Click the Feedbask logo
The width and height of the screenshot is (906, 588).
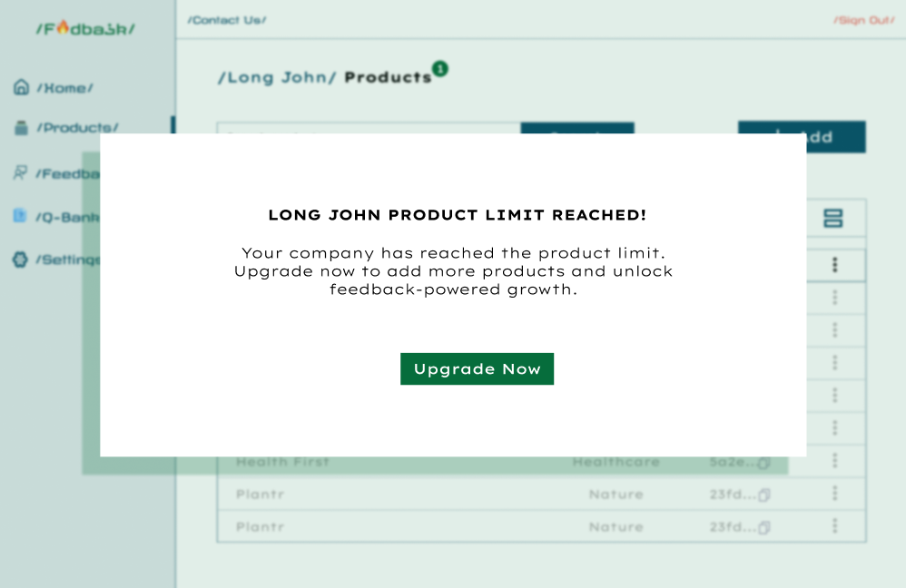[85, 28]
